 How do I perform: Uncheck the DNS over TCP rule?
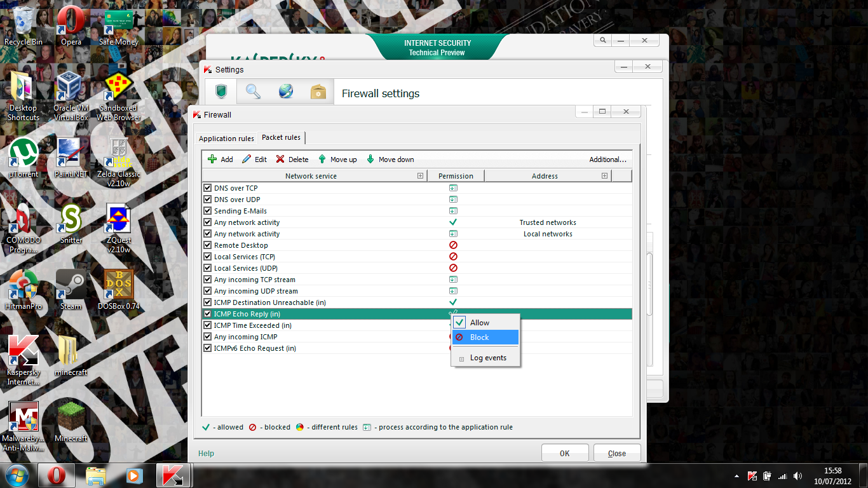207,188
